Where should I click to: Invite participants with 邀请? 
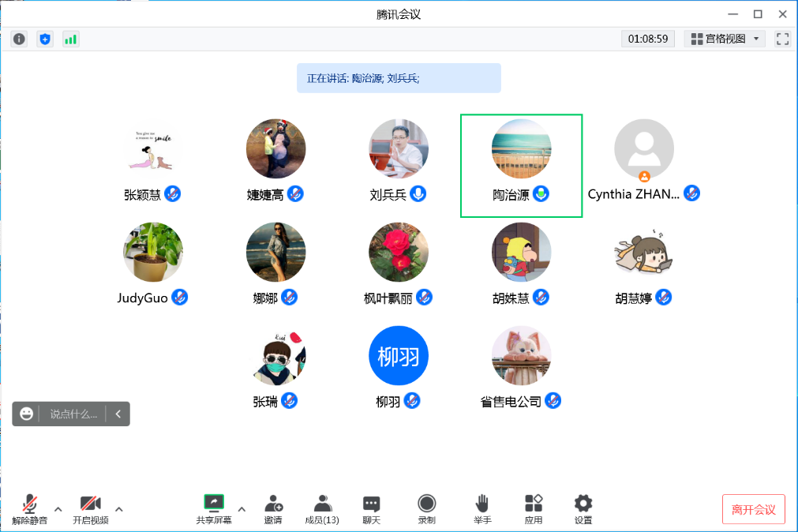click(273, 509)
